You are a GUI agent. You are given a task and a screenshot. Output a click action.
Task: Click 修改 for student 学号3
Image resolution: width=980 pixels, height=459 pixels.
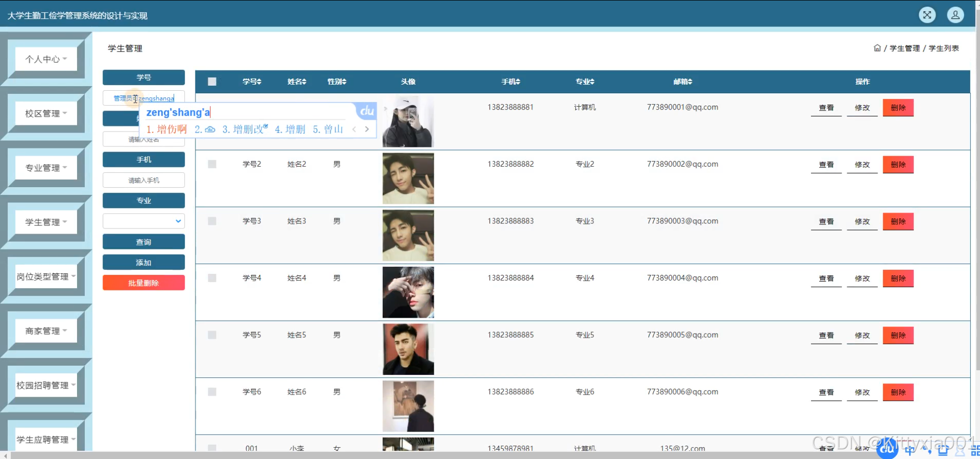(862, 222)
